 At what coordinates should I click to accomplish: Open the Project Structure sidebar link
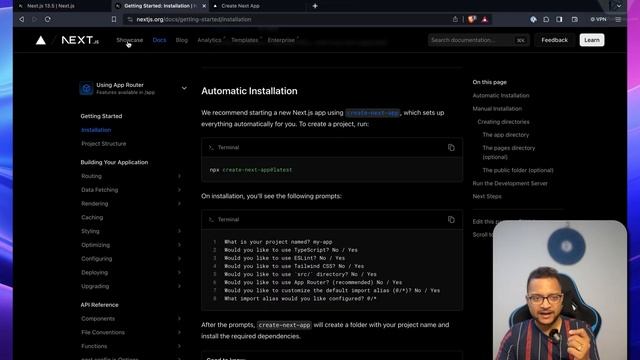click(x=104, y=144)
